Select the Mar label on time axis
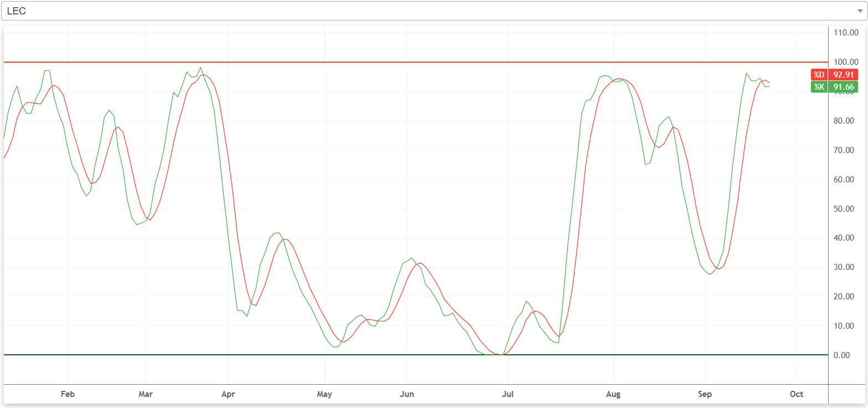 (x=146, y=394)
